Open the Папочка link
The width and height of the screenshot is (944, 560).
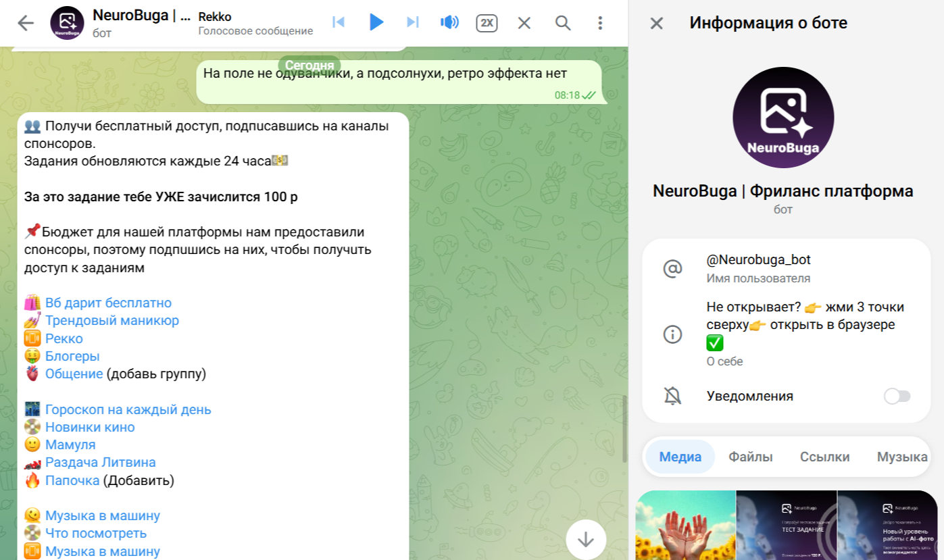pos(72,480)
